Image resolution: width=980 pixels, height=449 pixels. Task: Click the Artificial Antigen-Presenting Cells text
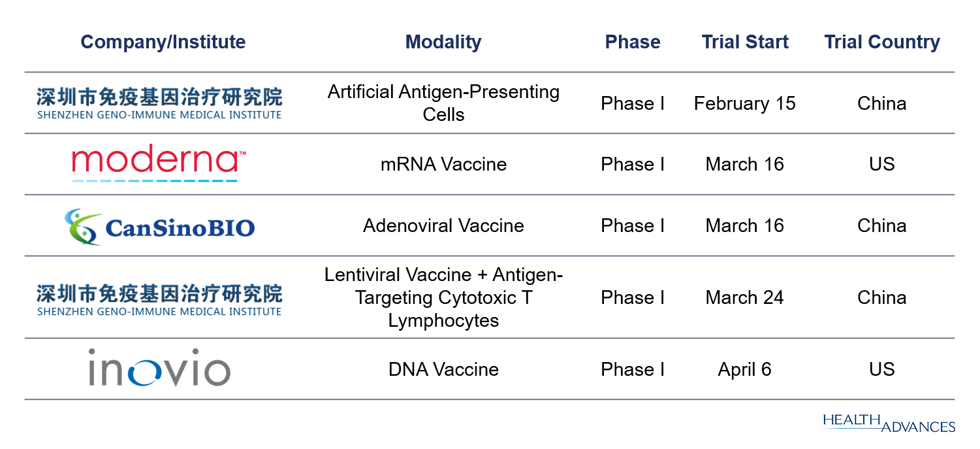coord(443,103)
